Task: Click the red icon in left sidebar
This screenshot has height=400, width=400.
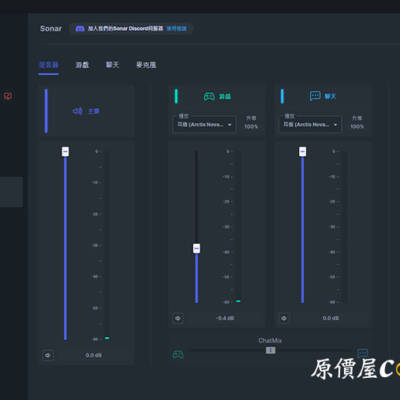Action: click(8, 96)
